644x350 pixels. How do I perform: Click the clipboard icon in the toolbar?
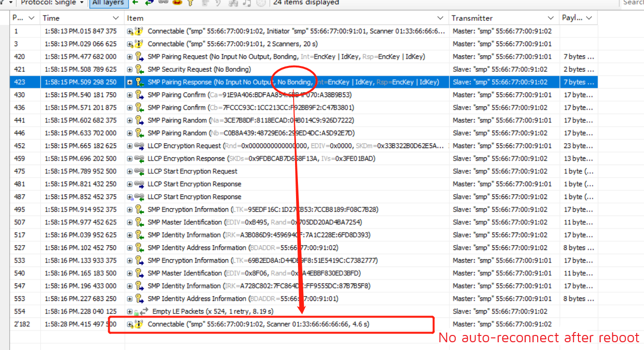tap(205, 3)
